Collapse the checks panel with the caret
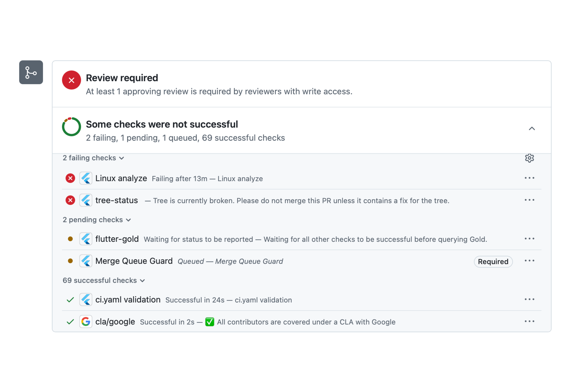 click(532, 128)
